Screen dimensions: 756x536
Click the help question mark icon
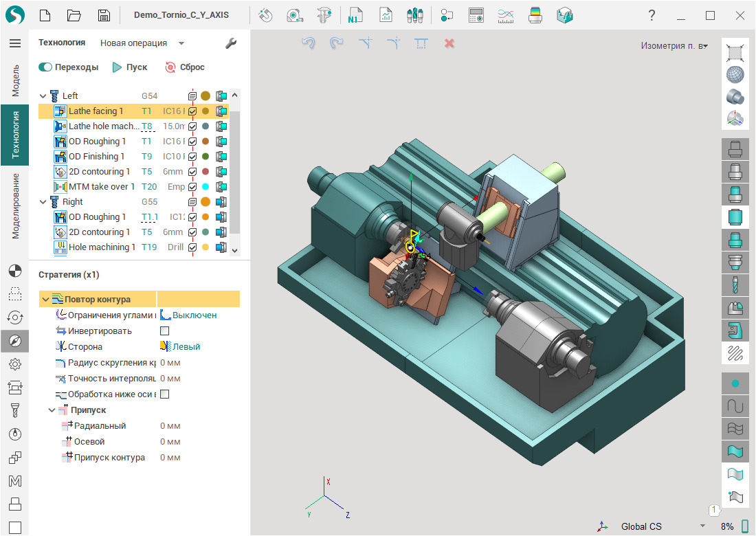pos(652,15)
